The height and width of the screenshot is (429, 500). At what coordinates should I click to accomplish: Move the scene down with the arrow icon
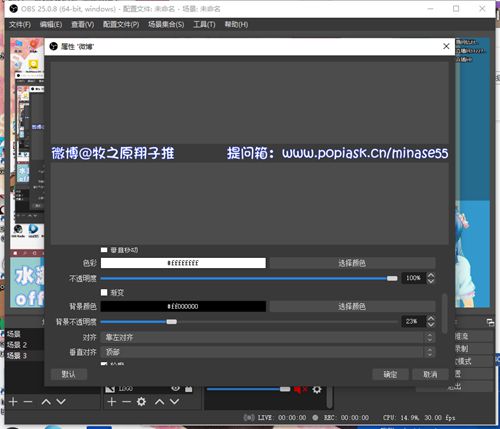61,402
